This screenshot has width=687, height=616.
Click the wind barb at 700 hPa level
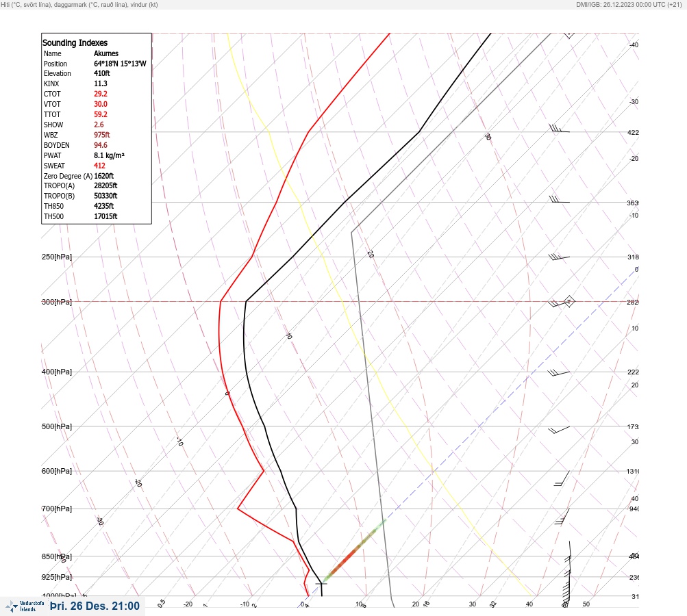(562, 517)
